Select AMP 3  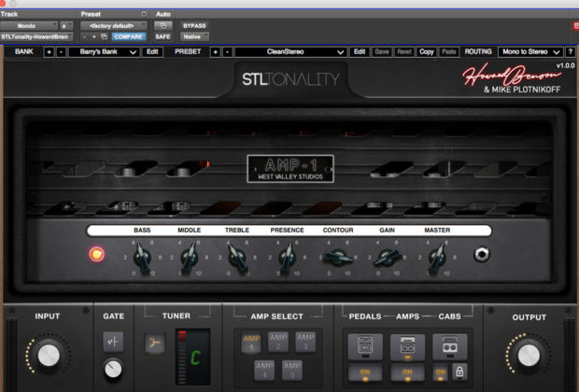pos(305,343)
